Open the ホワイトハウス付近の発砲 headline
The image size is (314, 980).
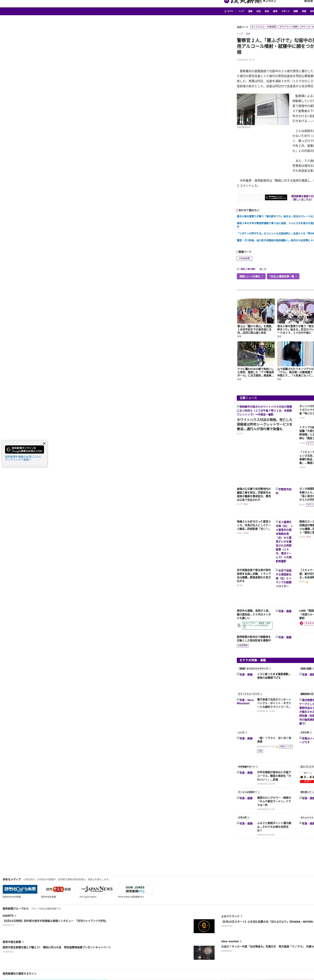coord(265,425)
